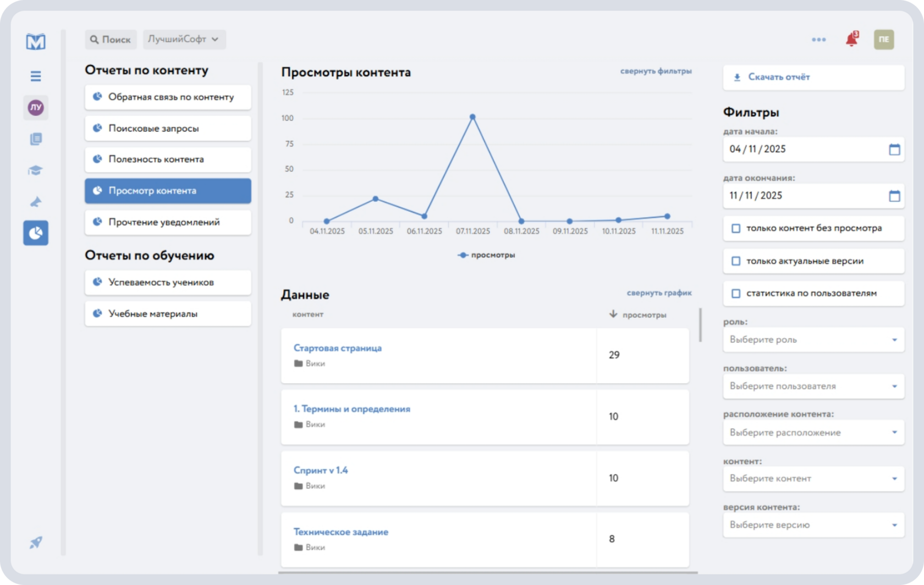Enable статистика по пользователям checkbox
This screenshot has height=585, width=924.
[736, 294]
